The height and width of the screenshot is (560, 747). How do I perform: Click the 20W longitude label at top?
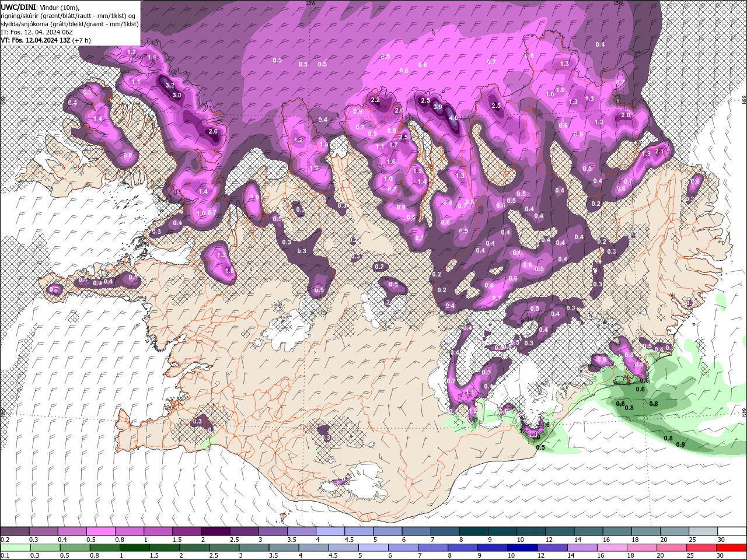pos(310,3)
